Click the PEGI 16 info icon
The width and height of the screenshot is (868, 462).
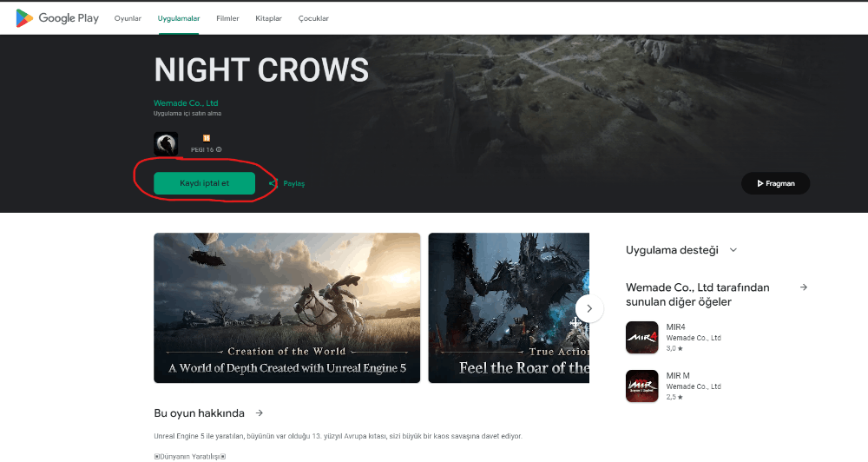219,149
